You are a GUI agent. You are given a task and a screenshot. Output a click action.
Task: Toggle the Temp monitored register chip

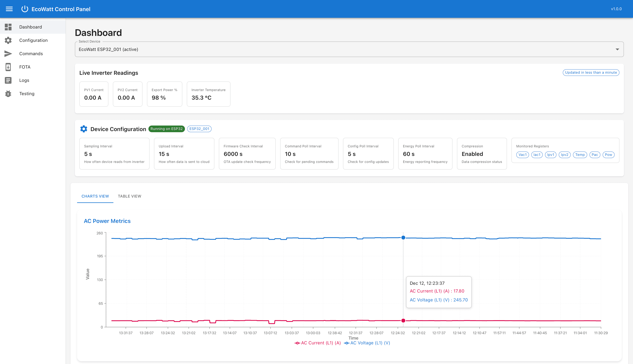point(580,155)
